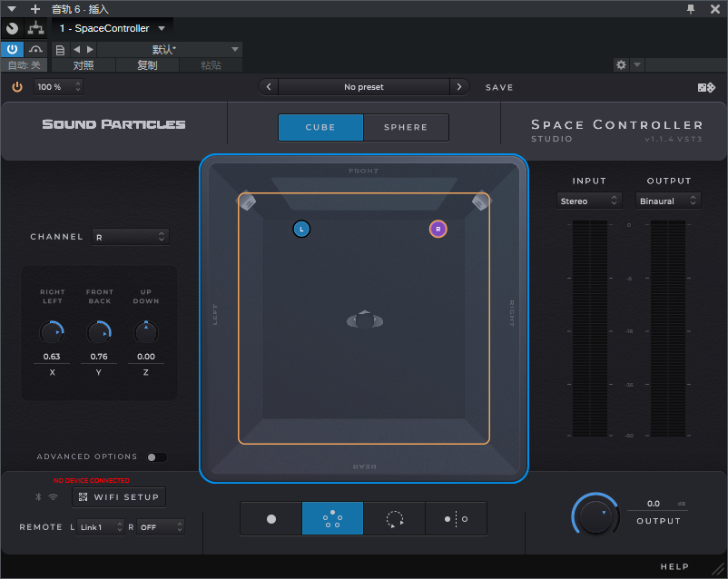
Task: Load next preset chevron beside No preset
Action: (459, 87)
